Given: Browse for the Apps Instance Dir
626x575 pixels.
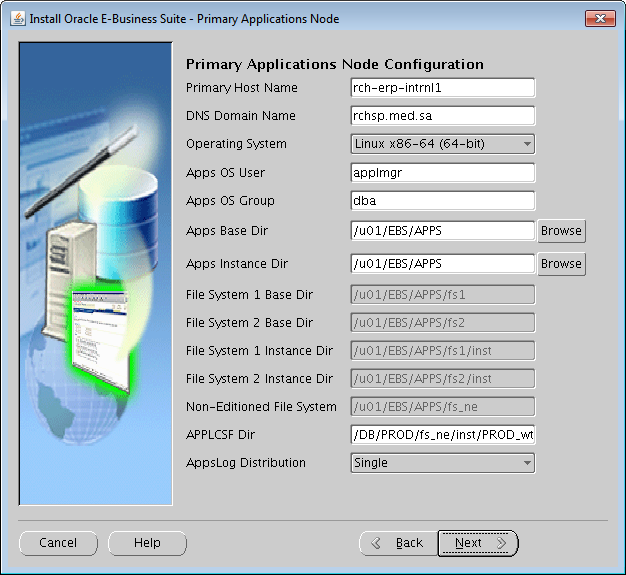Looking at the screenshot, I should coord(561,264).
